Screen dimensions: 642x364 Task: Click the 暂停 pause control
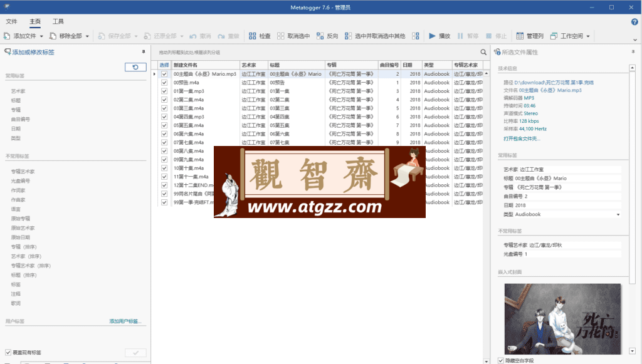point(468,36)
